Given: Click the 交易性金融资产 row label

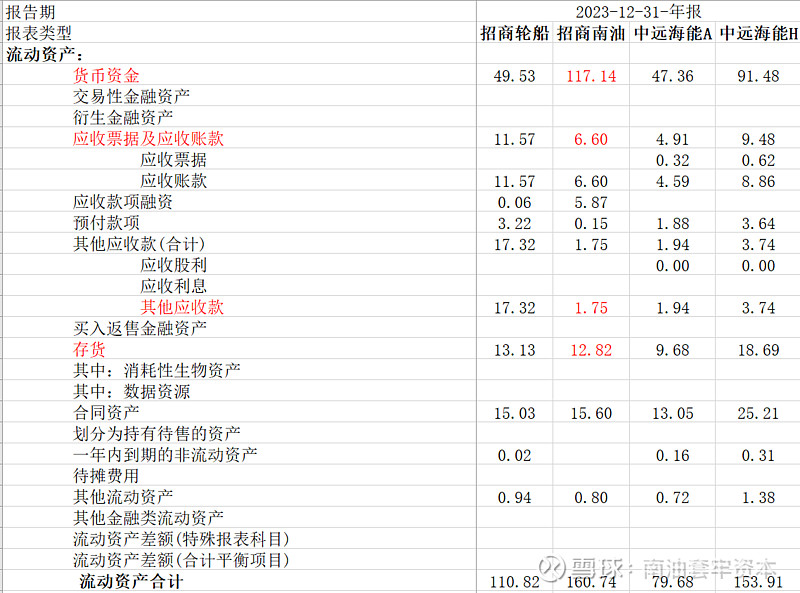Looking at the screenshot, I should tap(131, 96).
